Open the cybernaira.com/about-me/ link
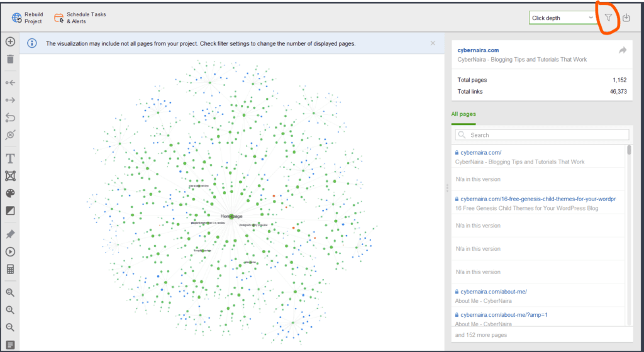 click(x=494, y=292)
